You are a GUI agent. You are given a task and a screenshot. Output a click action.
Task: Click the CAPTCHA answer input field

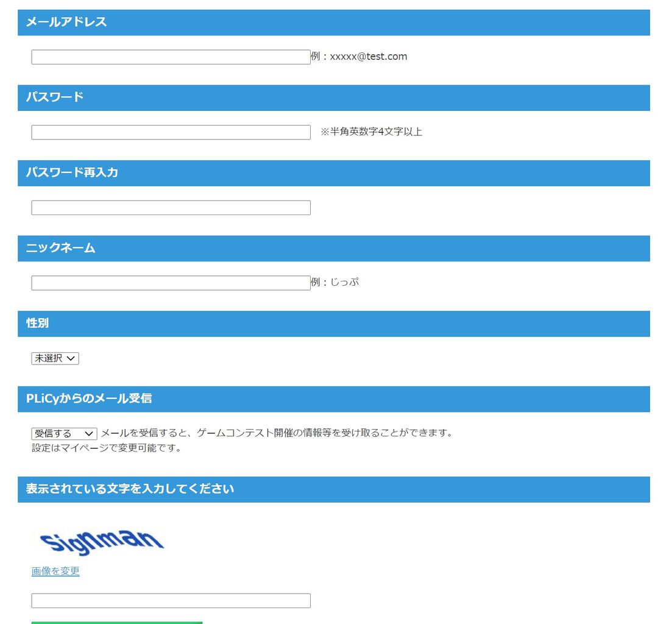coord(171,600)
